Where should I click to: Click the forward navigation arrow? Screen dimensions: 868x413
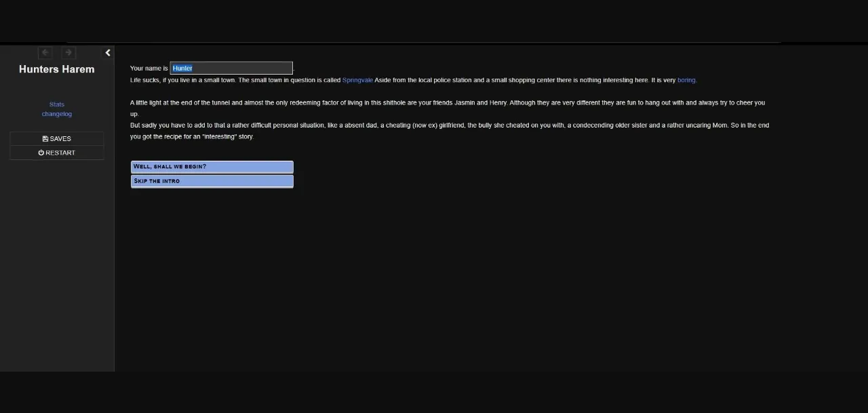tap(68, 52)
